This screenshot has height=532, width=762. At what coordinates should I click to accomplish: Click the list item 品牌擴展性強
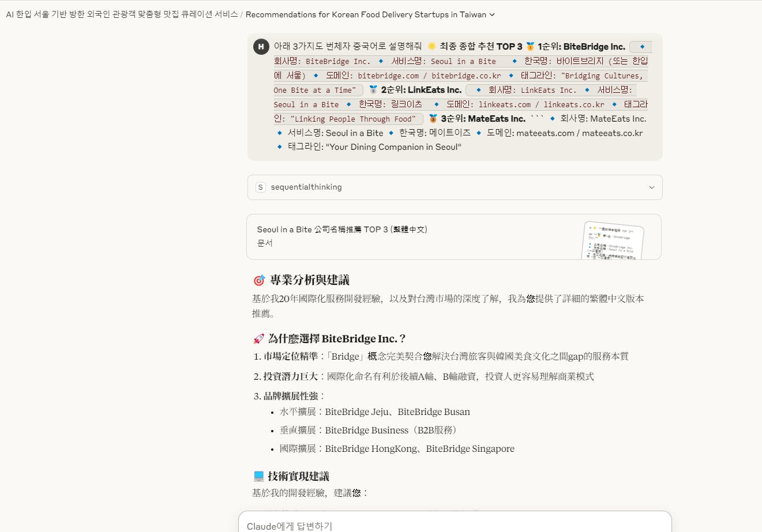294,396
